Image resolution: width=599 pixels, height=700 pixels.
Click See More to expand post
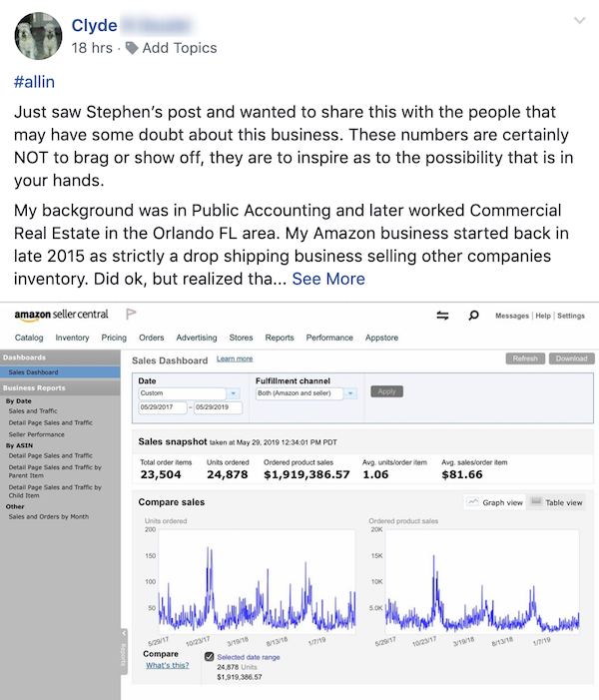pos(327,279)
